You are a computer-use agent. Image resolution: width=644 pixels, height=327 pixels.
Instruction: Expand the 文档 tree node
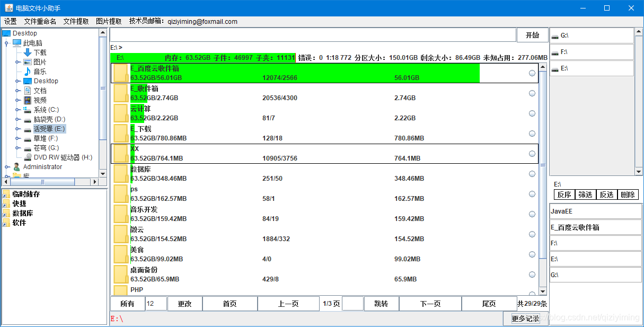(x=17, y=91)
